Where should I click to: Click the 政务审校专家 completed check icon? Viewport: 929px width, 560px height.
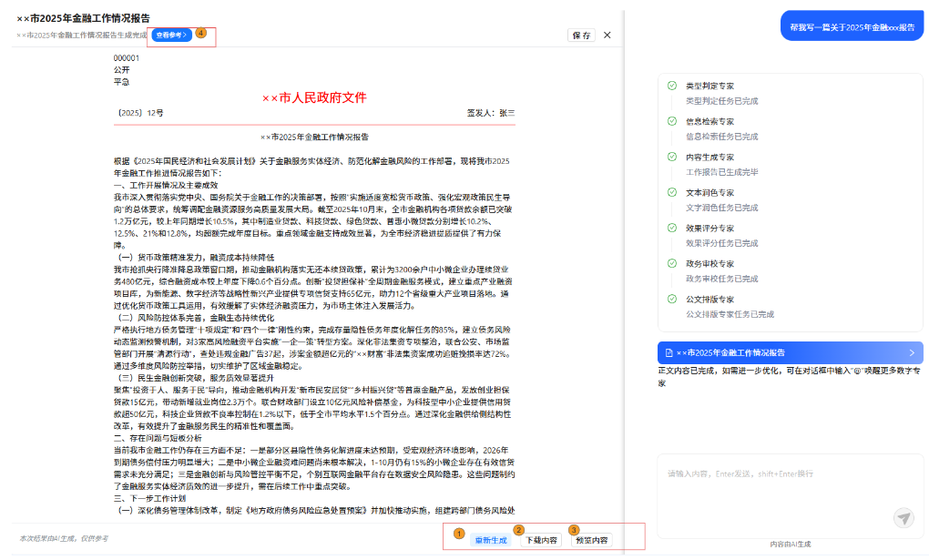[x=672, y=263]
